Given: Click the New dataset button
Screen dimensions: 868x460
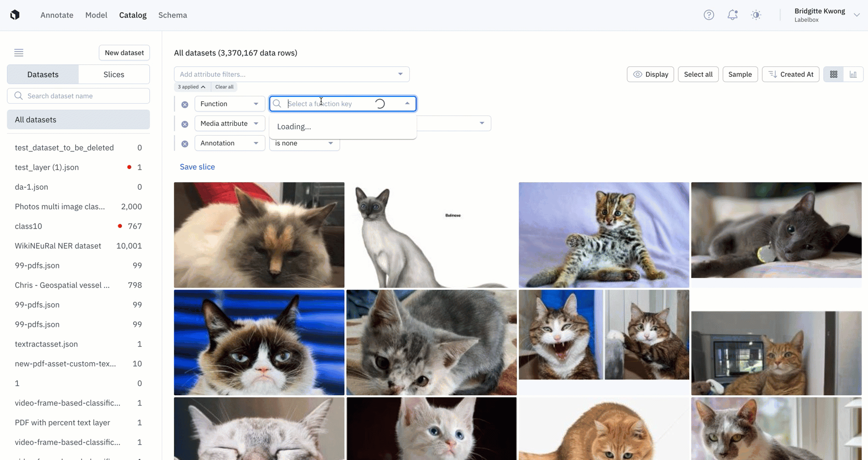Looking at the screenshot, I should pos(124,53).
